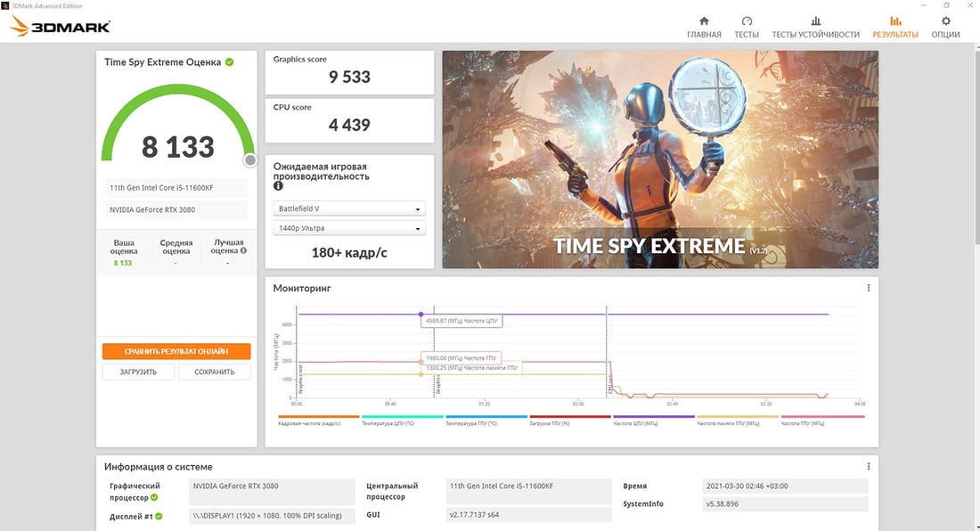Click the 3DMark logo

[x=61, y=26]
